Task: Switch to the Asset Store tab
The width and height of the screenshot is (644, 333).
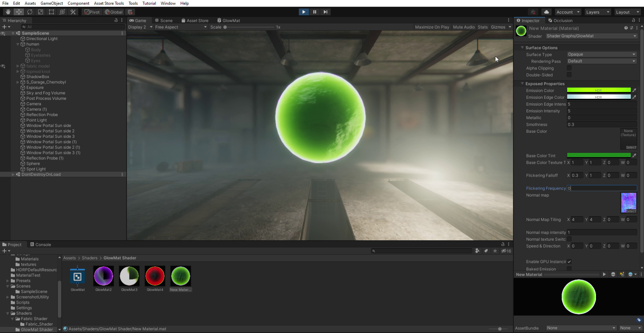Action: coord(195,20)
